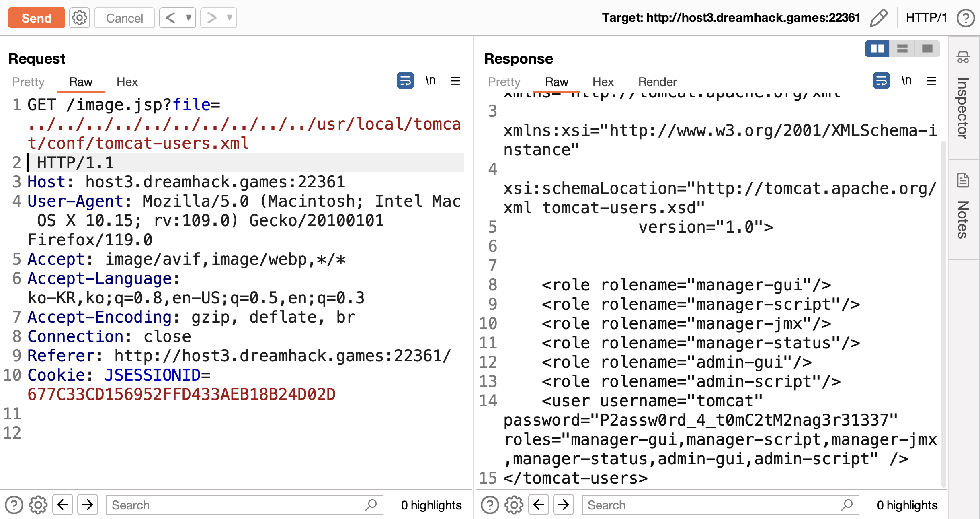Expand the back history dropdown arrow

tap(188, 18)
